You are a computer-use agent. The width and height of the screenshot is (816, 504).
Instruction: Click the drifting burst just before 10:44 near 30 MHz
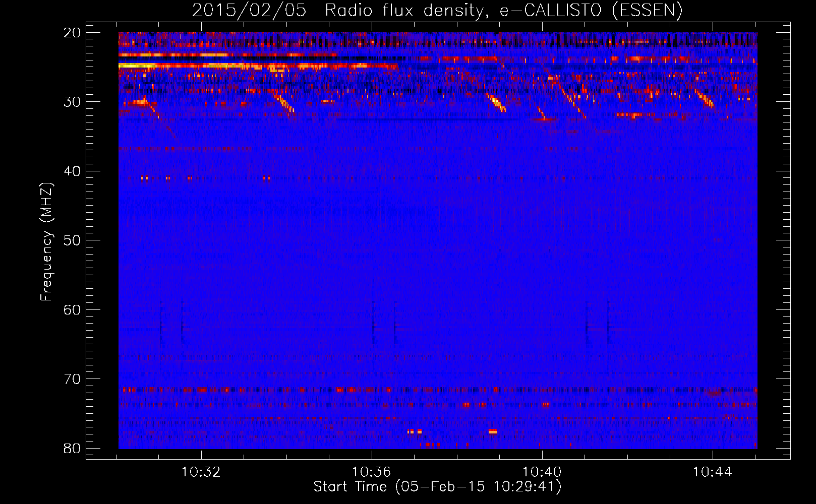(x=705, y=99)
